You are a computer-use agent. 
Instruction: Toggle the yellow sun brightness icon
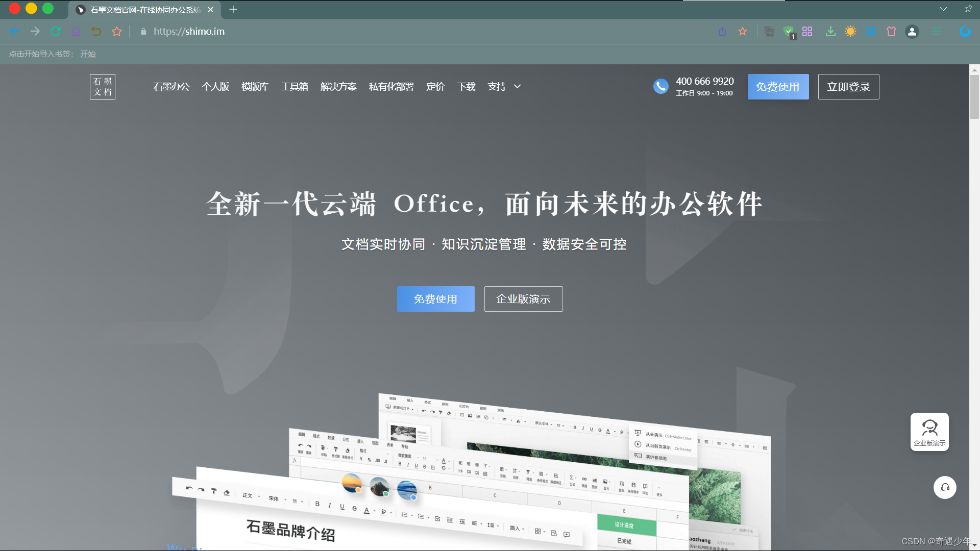(x=850, y=32)
